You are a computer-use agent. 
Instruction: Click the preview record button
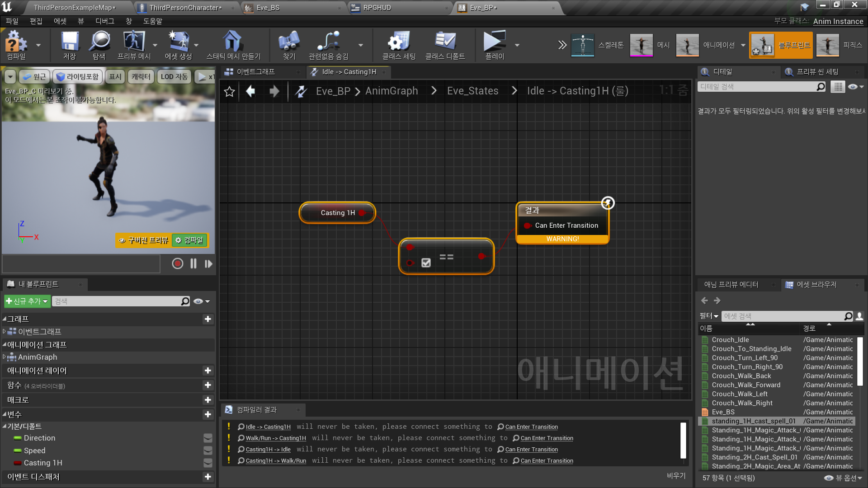[x=177, y=263]
